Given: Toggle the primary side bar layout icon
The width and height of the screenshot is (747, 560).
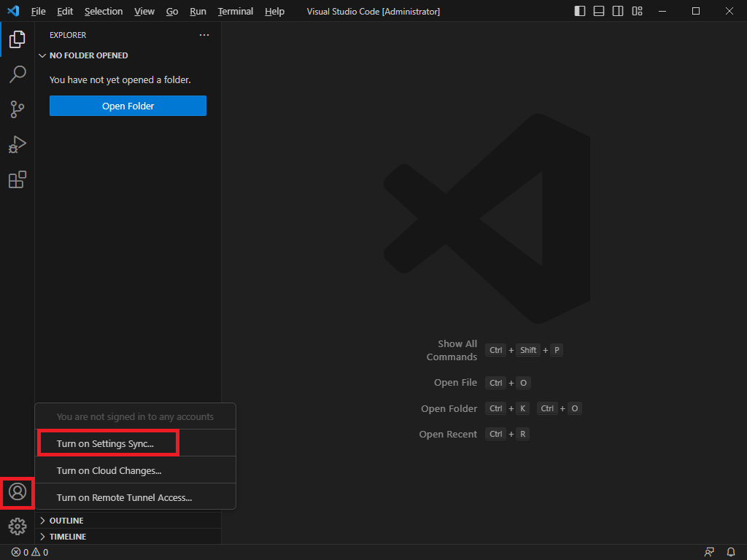Looking at the screenshot, I should (x=580, y=11).
